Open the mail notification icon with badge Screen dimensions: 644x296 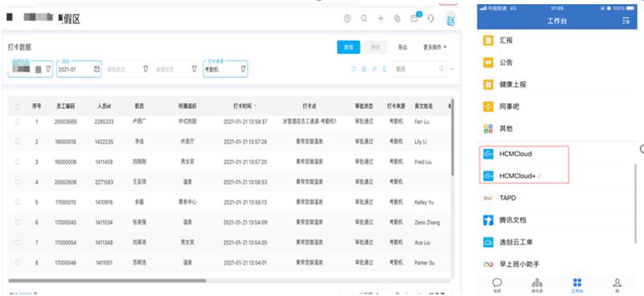click(x=415, y=18)
